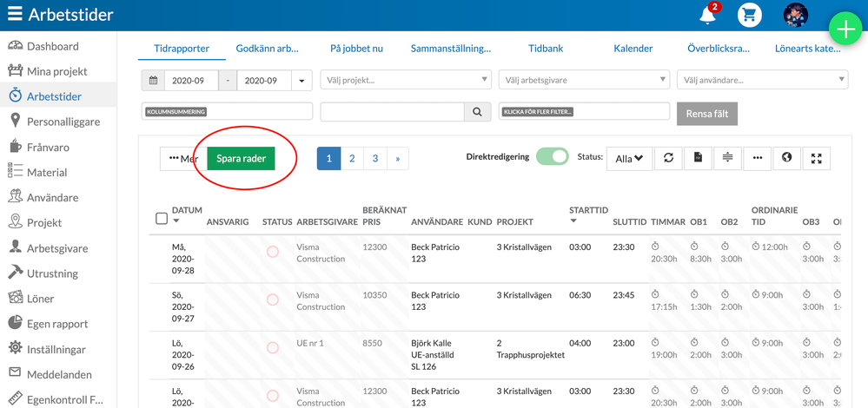The height and width of the screenshot is (408, 868).
Task: Go to next pages with » button
Action: pyautogui.click(x=397, y=159)
